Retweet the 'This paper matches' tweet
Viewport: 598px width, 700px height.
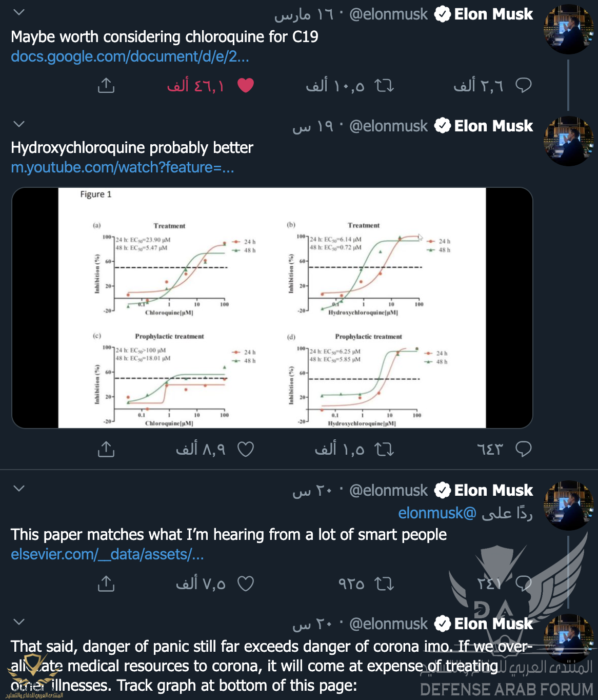(x=384, y=584)
